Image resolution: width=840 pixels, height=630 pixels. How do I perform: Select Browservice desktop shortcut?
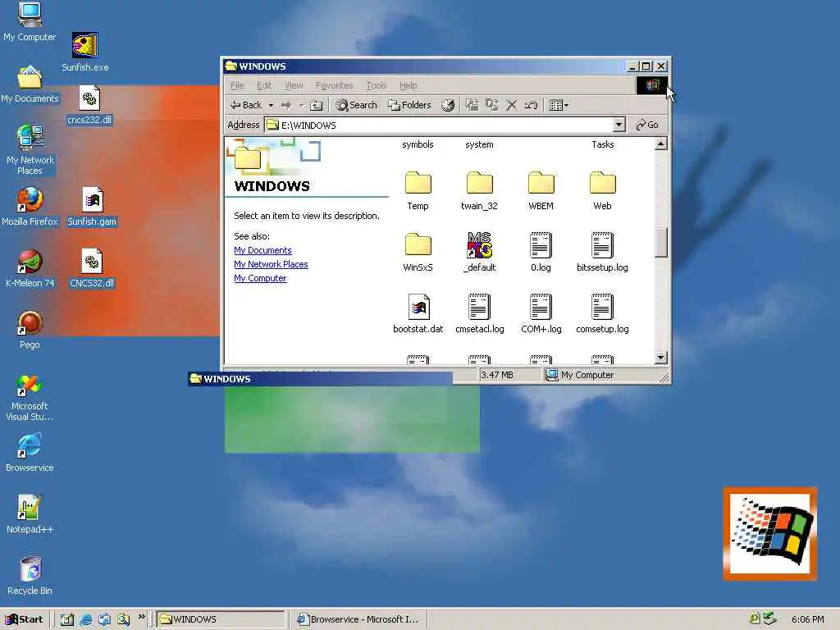(30, 453)
